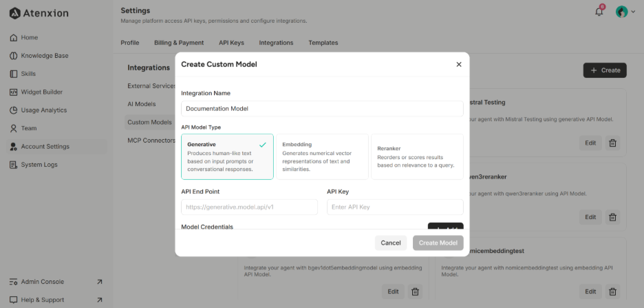Viewport: 644px width, 308px height.
Task: Click the API End Point field
Action: coord(249,207)
